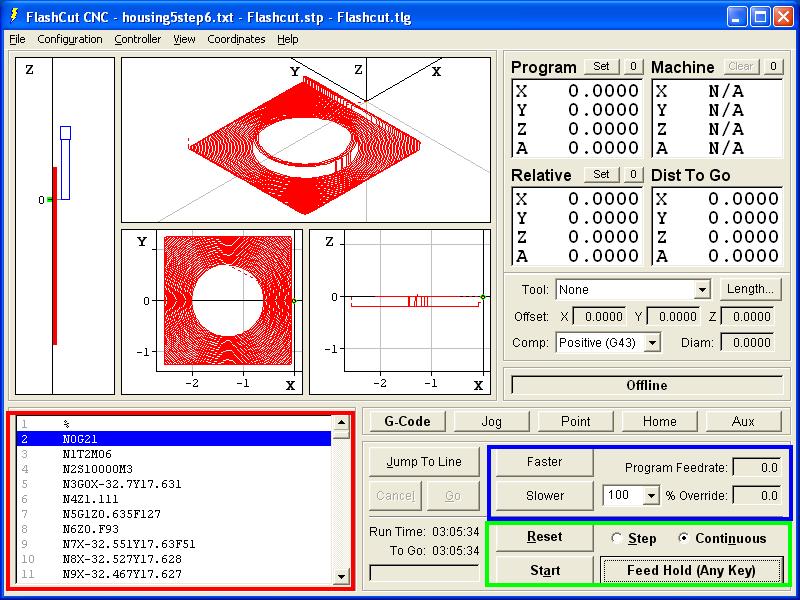Click the X Offset input field

[598, 317]
